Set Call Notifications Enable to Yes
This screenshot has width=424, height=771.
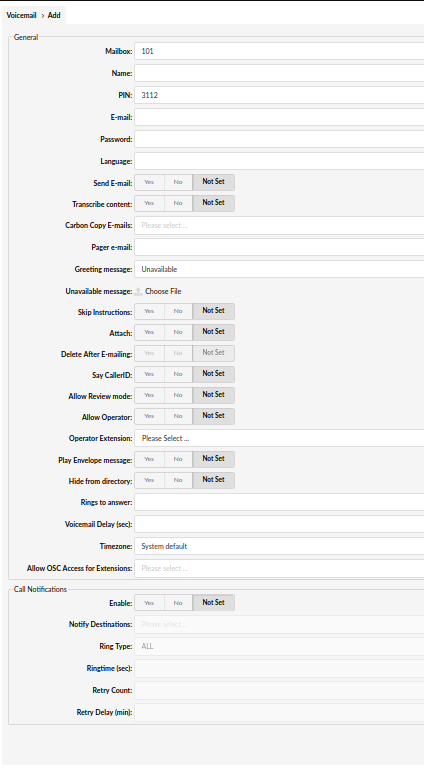(149, 603)
